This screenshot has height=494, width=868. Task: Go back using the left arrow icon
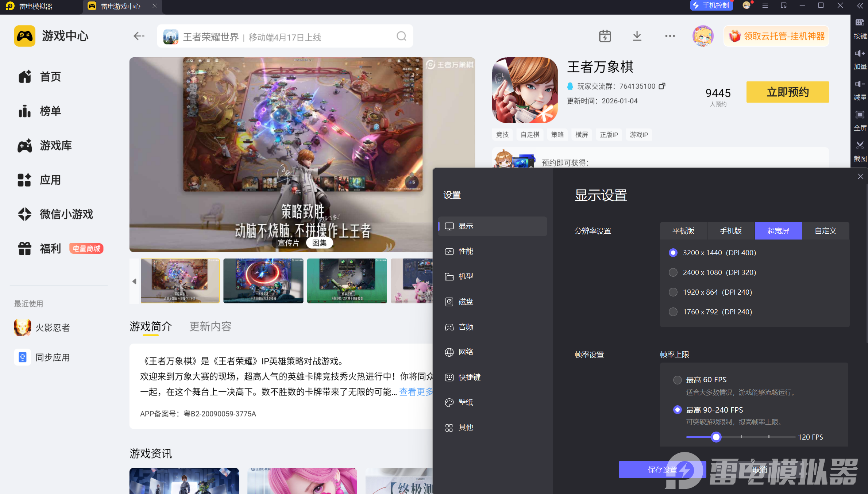click(x=139, y=36)
